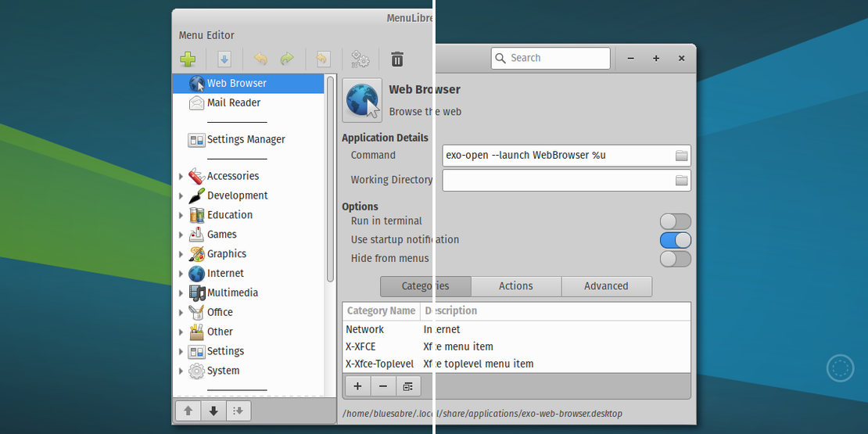Click the folder icon in the Working Directory field
The height and width of the screenshot is (434, 868).
(681, 180)
